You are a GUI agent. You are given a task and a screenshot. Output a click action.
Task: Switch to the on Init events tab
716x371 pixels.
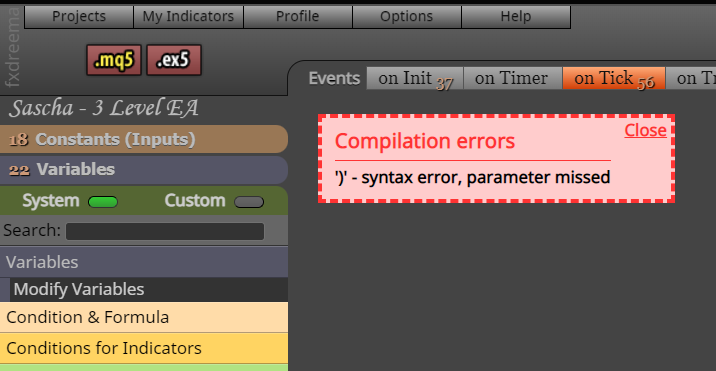(x=415, y=78)
